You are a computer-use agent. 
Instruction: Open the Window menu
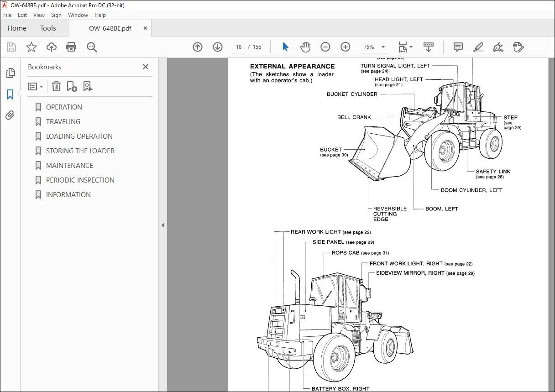tap(78, 15)
